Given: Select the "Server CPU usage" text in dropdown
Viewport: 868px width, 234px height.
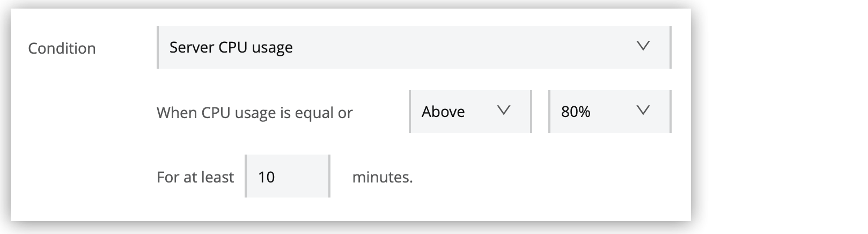Looking at the screenshot, I should pyautogui.click(x=231, y=47).
